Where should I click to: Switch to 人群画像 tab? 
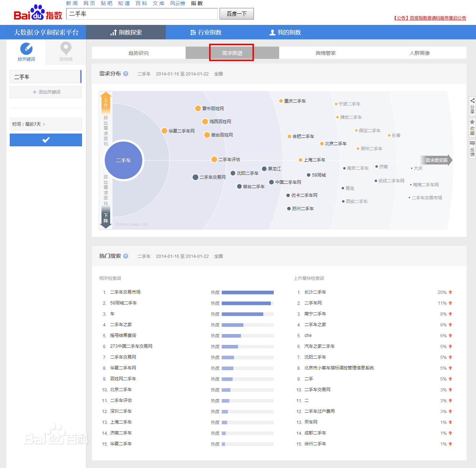(420, 53)
